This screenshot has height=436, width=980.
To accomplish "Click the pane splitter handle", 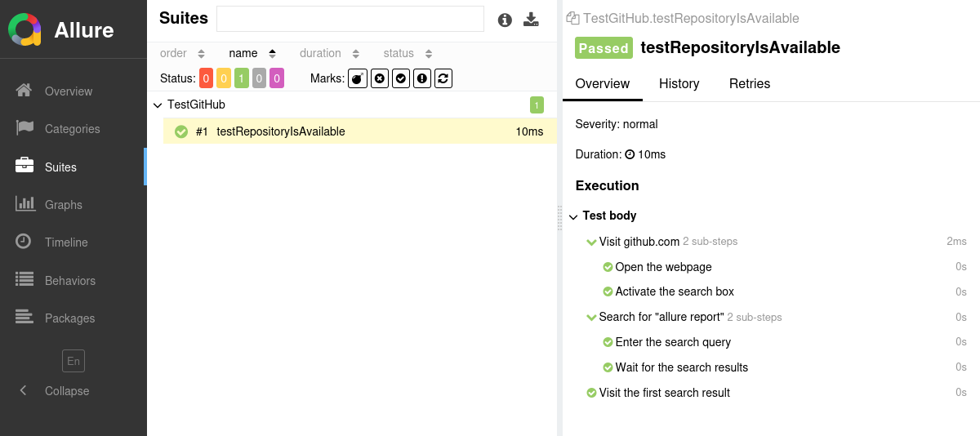I will pyautogui.click(x=559, y=218).
